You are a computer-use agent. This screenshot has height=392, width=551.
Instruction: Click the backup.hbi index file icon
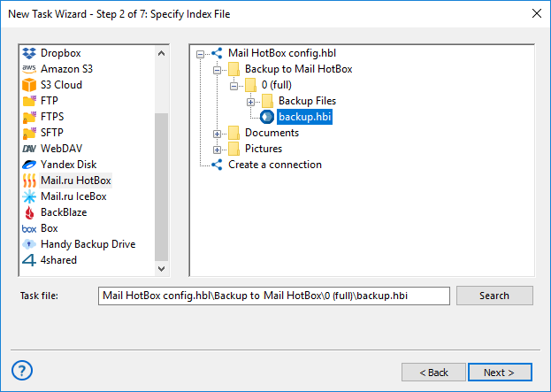pos(267,117)
